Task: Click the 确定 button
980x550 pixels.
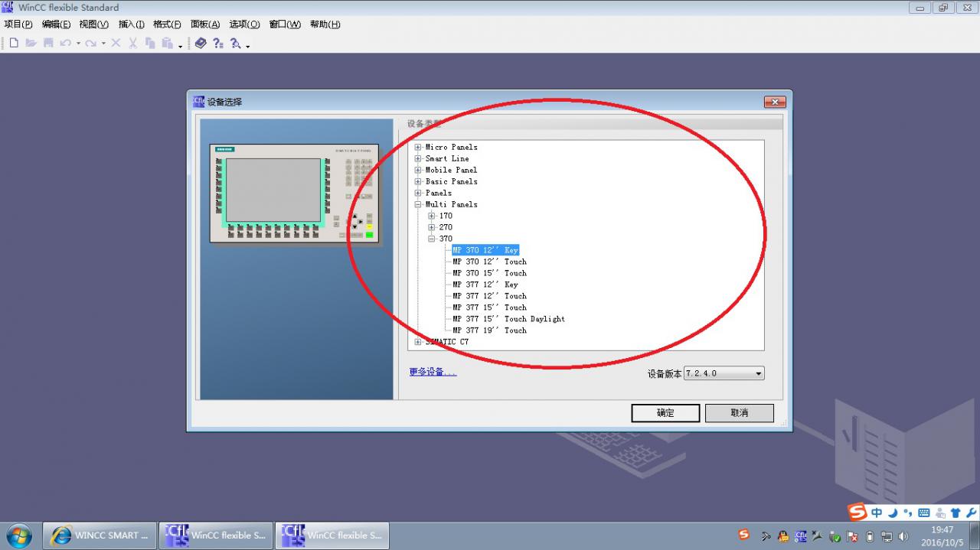Action: click(x=665, y=413)
